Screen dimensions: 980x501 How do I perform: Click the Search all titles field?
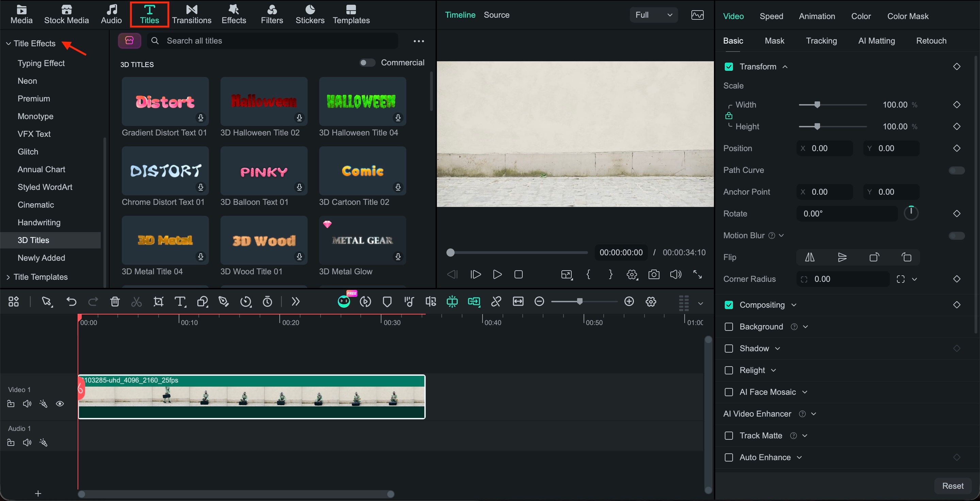[272, 41]
